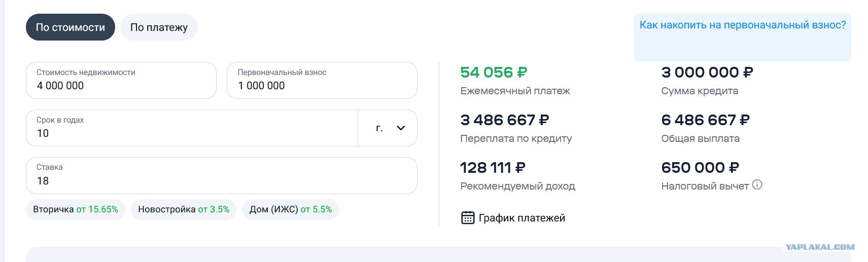Open the term unit 'г.' dropdown
Viewport: 868px width, 262px height.
point(388,128)
